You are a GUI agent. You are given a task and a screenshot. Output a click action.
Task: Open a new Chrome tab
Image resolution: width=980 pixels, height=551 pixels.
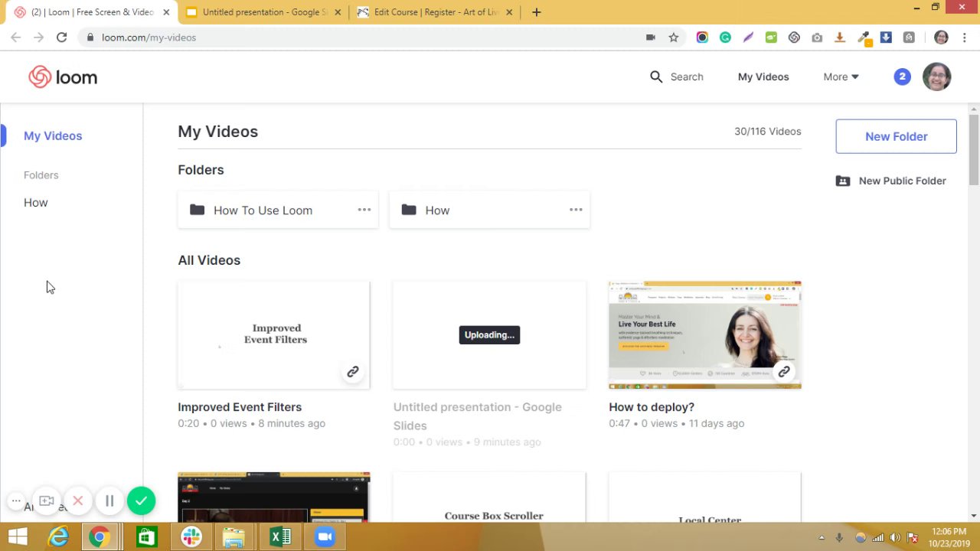click(537, 12)
